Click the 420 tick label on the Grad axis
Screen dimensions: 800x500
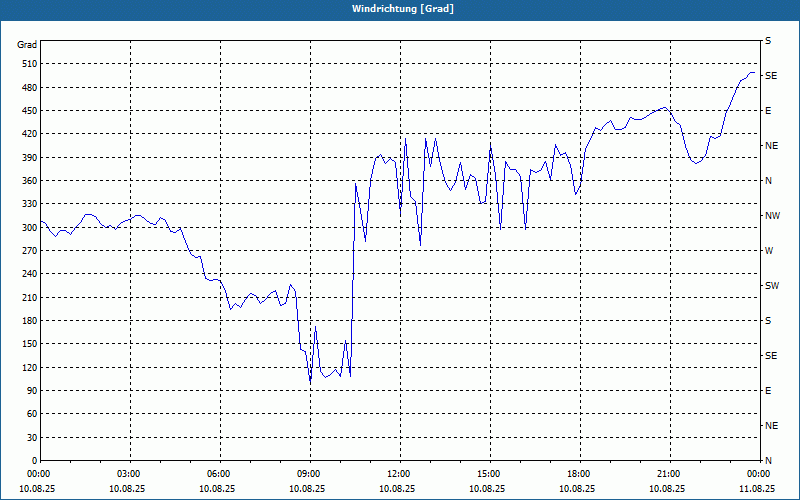(30, 134)
